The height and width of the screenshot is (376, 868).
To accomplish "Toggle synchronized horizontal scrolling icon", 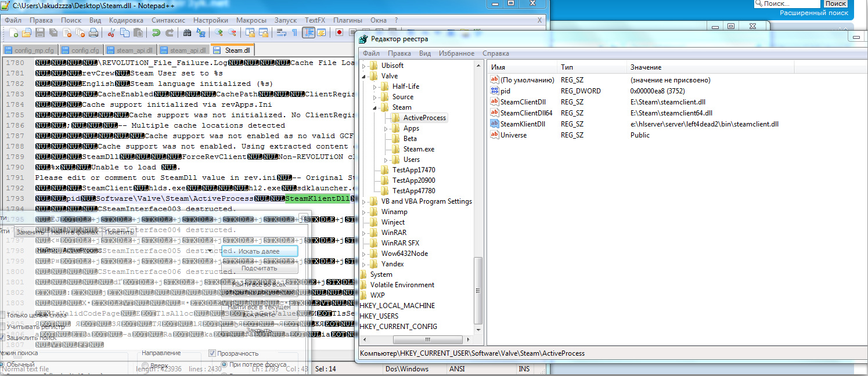I will point(263,32).
